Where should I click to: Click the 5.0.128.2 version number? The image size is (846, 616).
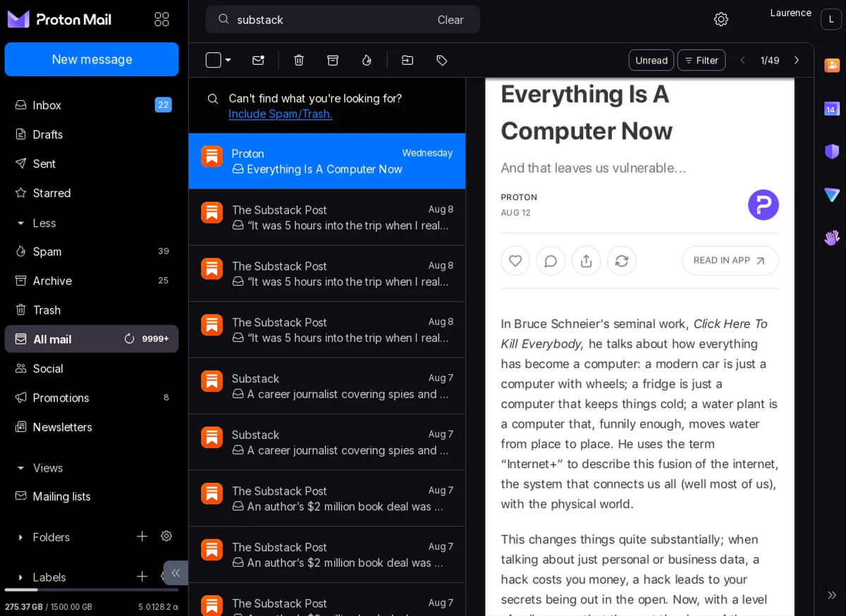(x=159, y=607)
